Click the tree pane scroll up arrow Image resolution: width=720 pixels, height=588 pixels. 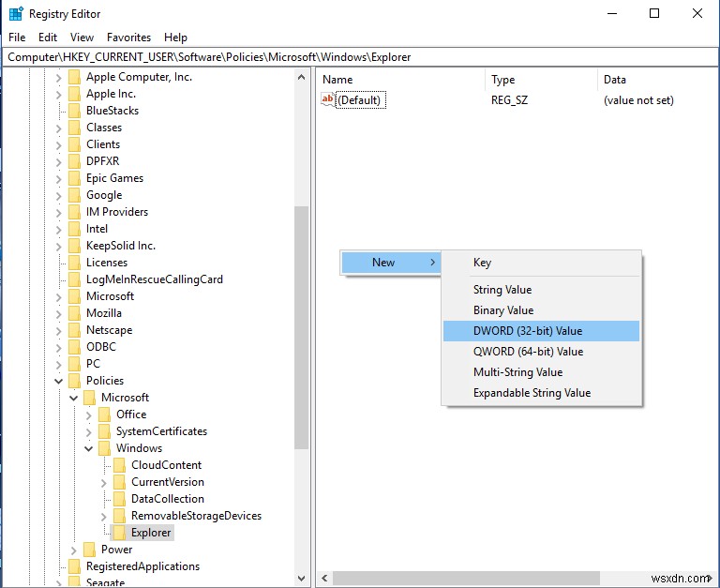(301, 77)
